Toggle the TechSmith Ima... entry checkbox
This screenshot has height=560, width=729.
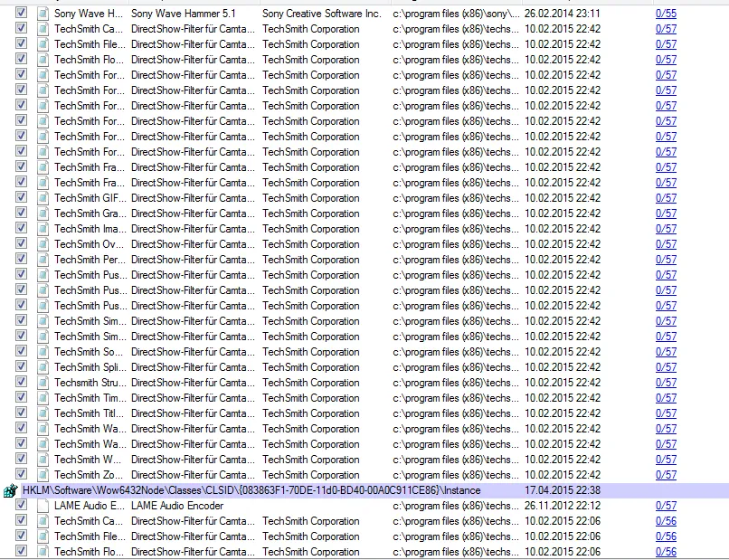click(x=21, y=228)
